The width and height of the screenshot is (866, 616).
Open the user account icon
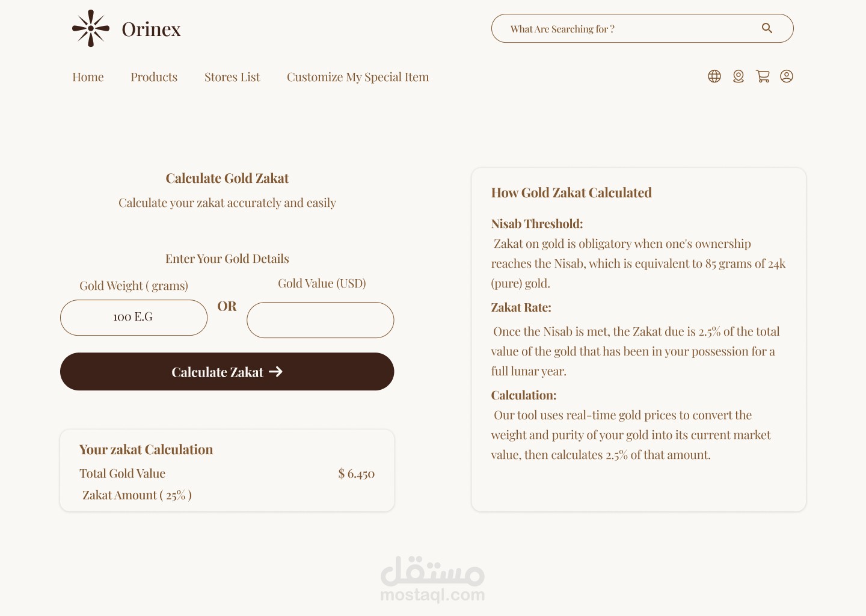[x=787, y=76]
